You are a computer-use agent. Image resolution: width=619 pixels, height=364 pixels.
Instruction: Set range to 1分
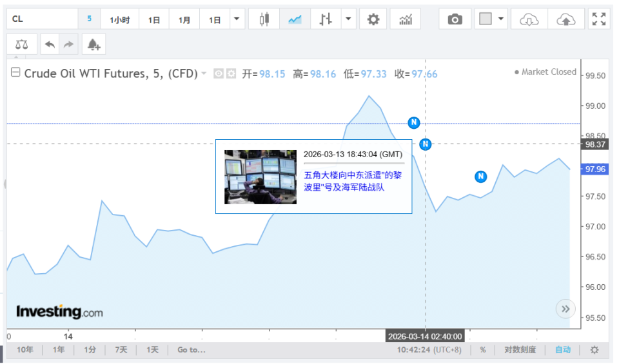90,350
